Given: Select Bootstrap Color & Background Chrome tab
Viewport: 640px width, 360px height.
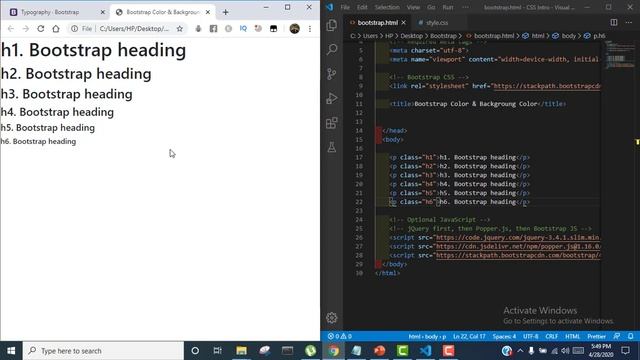Looking at the screenshot, I should (162, 12).
